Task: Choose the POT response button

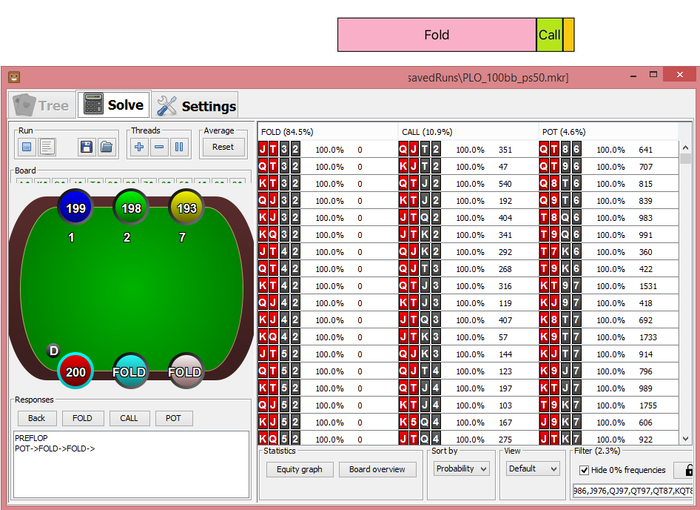Action: click(x=173, y=418)
